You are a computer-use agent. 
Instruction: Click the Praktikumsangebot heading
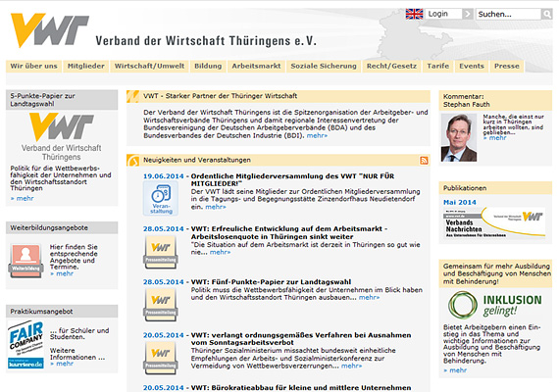click(x=41, y=312)
